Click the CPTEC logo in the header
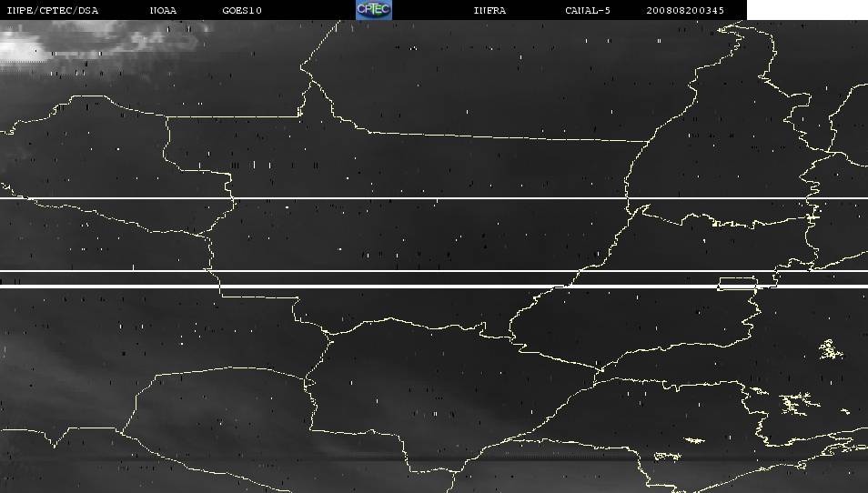The height and width of the screenshot is (493, 868). [373, 10]
